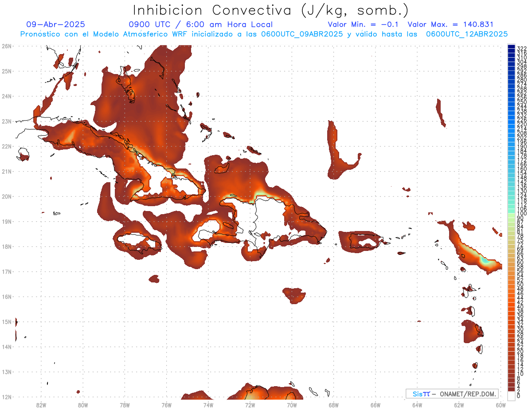The height and width of the screenshot is (411, 532).
Task: Click the longitude label '60W'
Action: pos(501,405)
